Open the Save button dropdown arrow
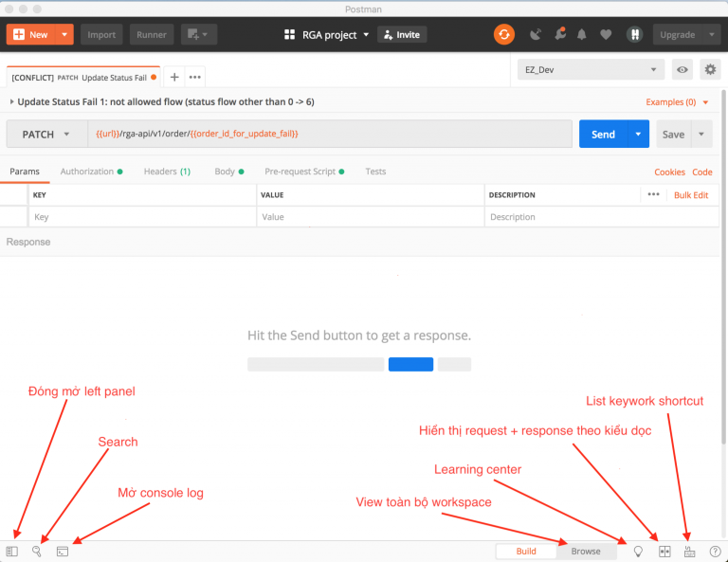The width and height of the screenshot is (728, 562). click(x=701, y=135)
